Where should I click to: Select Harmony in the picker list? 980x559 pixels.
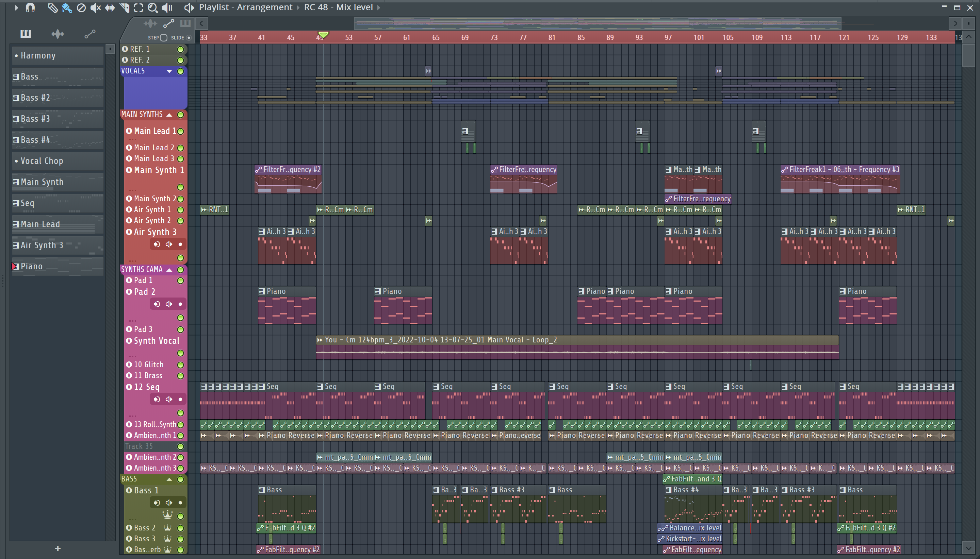pos(58,56)
